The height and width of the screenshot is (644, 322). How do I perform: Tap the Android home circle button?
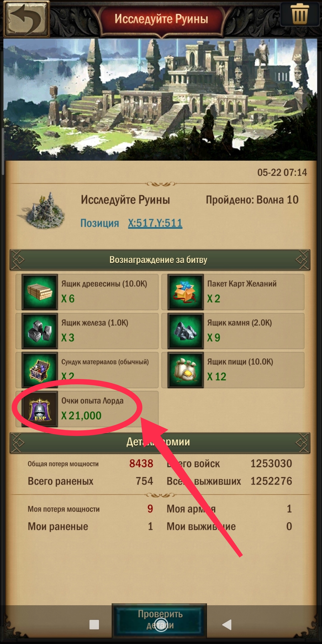point(160,625)
